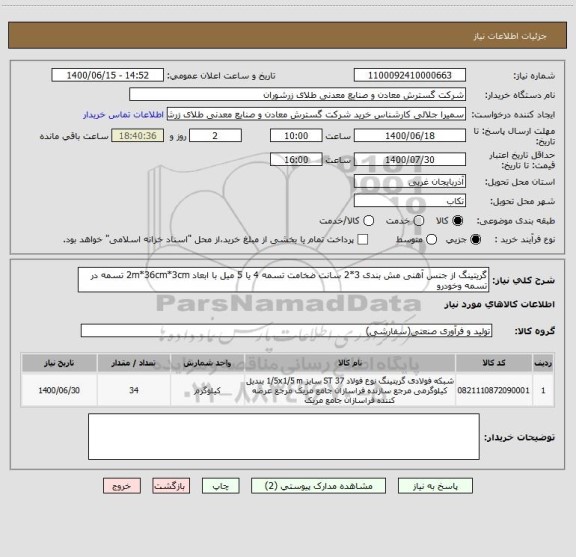
Task: Click the need date cell 1400/06/30
Action: pos(59,390)
